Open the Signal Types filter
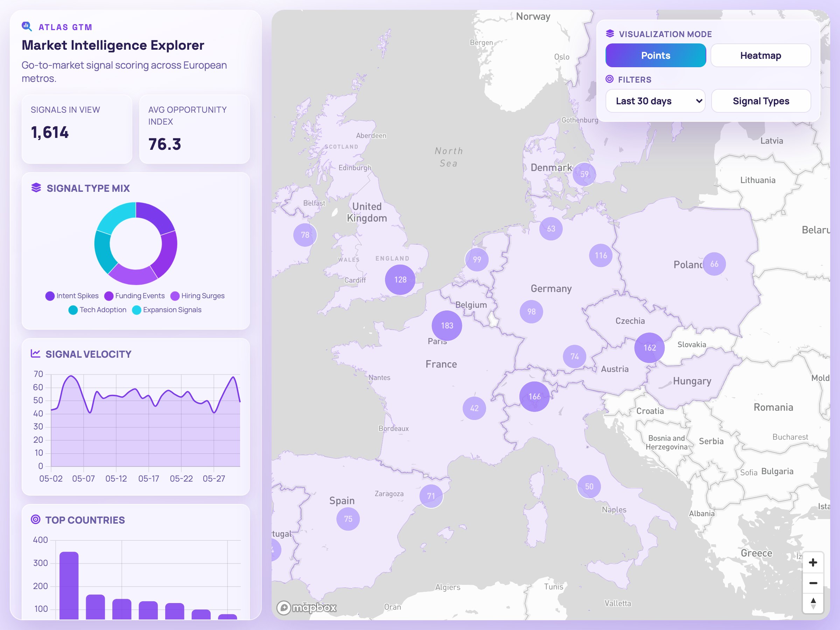Screen dimensions: 840x630 761,101
